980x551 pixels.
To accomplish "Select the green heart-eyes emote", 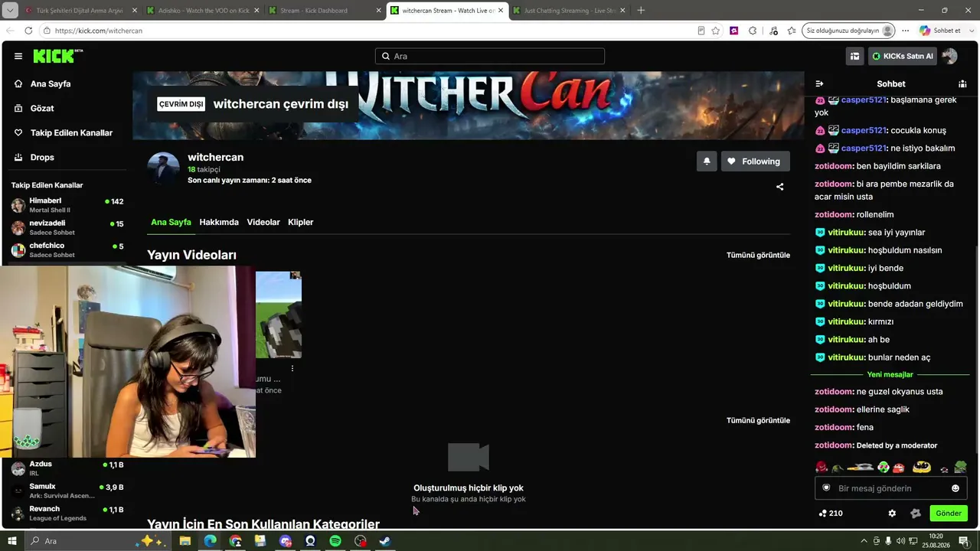I will tap(883, 467).
